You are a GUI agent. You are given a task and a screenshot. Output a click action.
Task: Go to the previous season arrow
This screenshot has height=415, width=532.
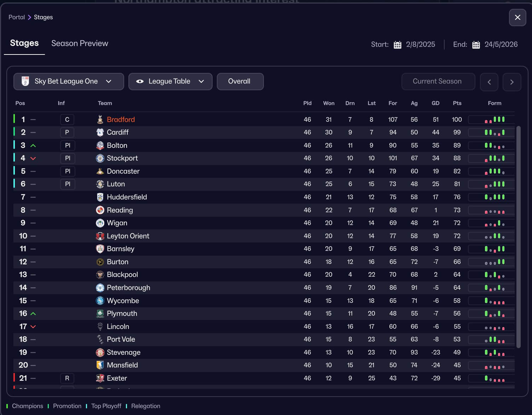point(489,82)
